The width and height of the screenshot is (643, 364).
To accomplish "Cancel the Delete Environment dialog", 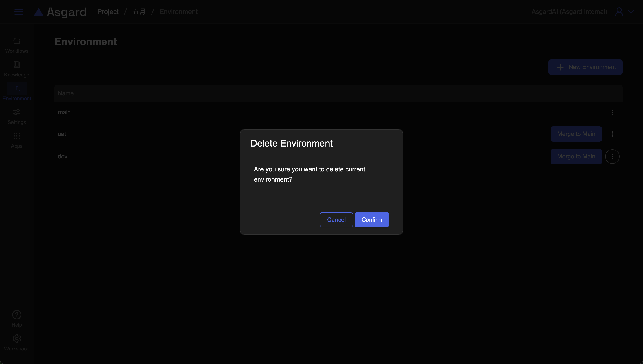I will click(x=336, y=220).
